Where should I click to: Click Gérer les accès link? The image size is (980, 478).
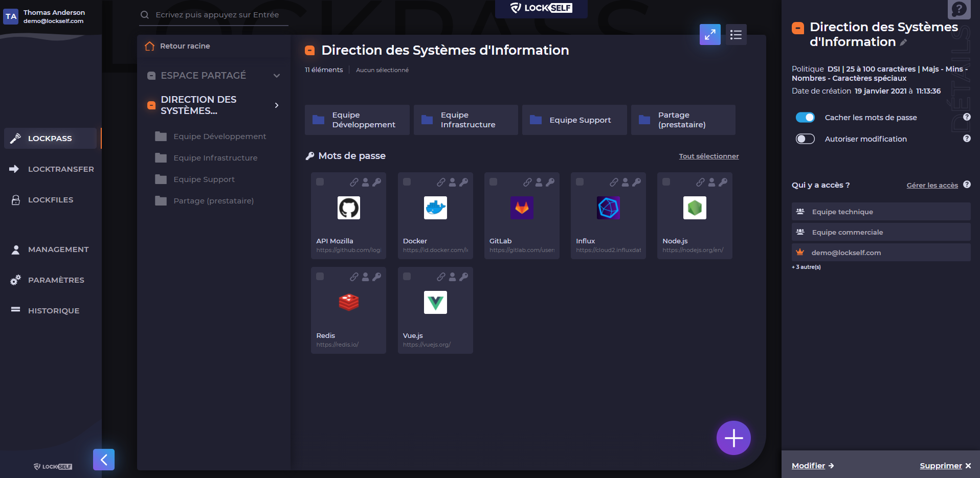[932, 185]
